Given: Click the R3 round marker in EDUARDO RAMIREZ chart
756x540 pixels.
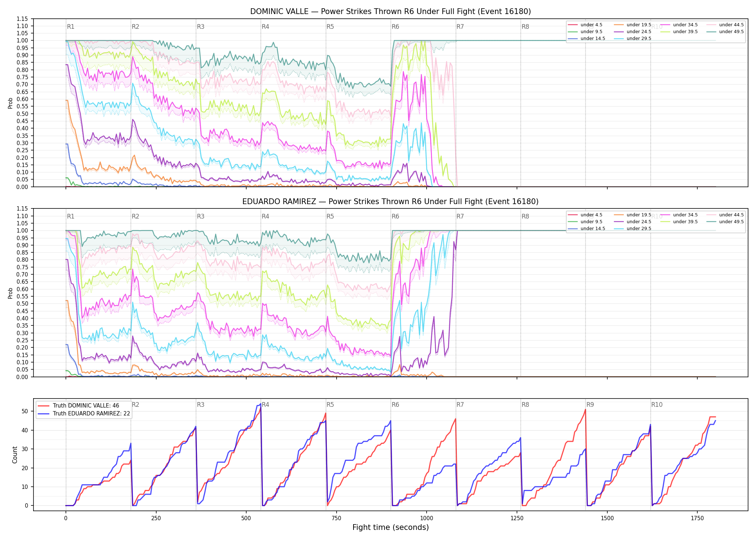Looking at the screenshot, I should point(201,216).
